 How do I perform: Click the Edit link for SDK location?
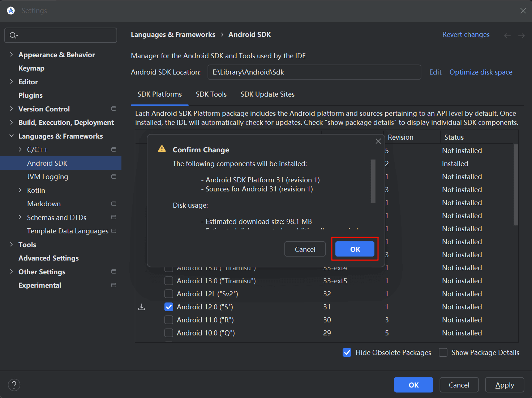click(x=435, y=72)
